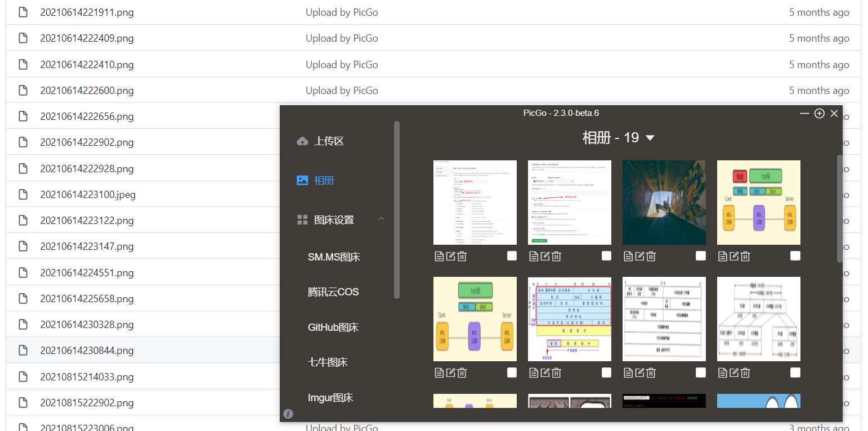Open file 20210614221911.png on GitHub
Screen dimensions: 868x431
point(87,12)
